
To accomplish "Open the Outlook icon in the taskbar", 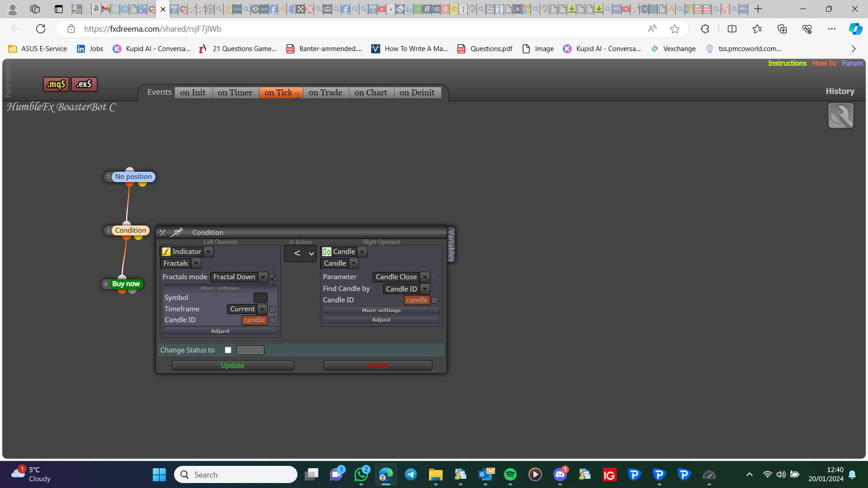I will (485, 474).
